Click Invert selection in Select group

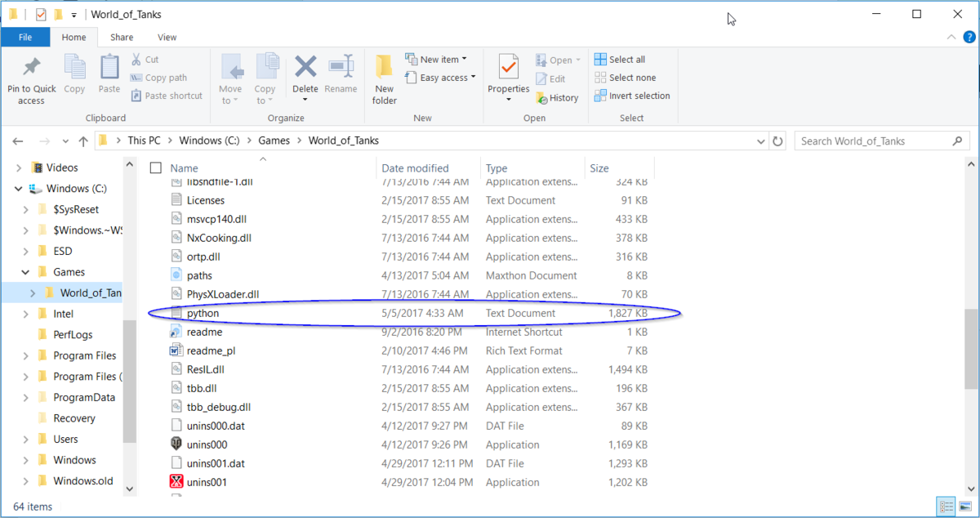(633, 96)
